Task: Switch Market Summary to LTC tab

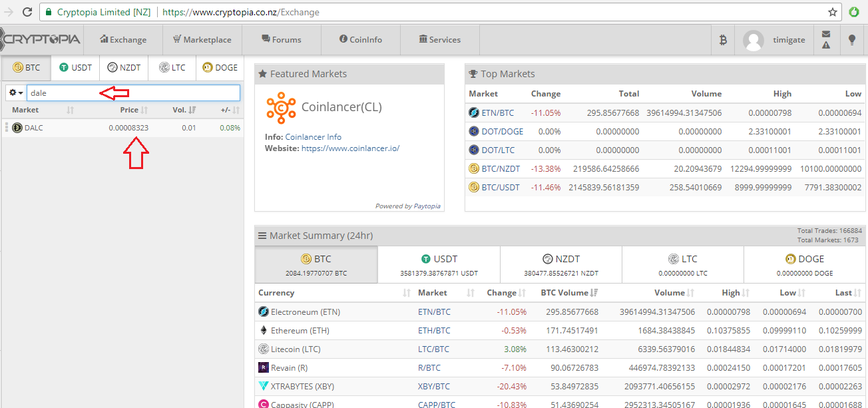Action: [x=683, y=265]
